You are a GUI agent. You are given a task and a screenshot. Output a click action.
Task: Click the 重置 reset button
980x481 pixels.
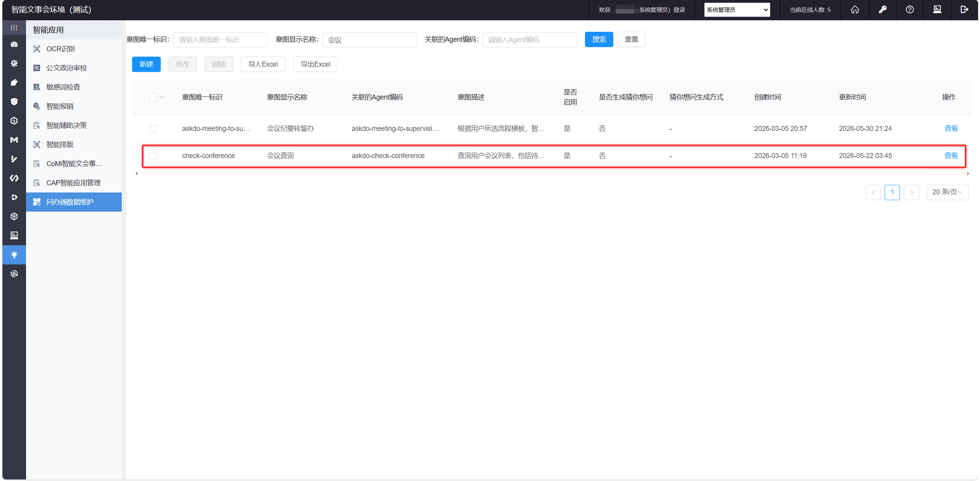631,39
